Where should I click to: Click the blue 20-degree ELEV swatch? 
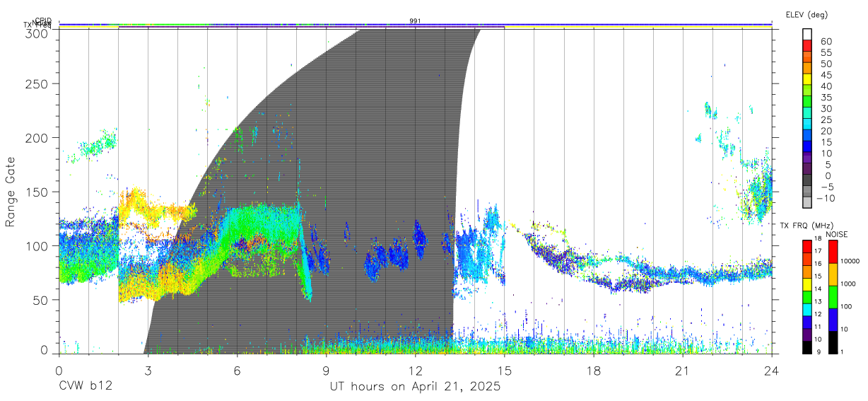pyautogui.click(x=808, y=136)
